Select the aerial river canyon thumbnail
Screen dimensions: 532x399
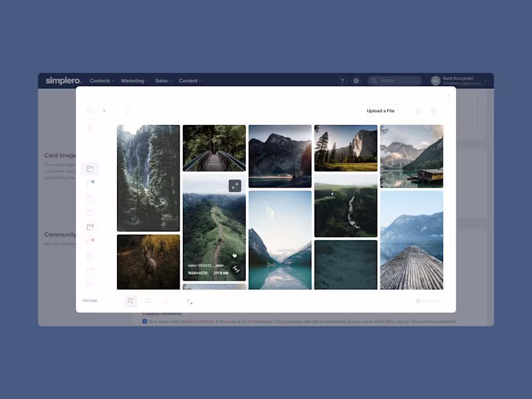[346, 205]
